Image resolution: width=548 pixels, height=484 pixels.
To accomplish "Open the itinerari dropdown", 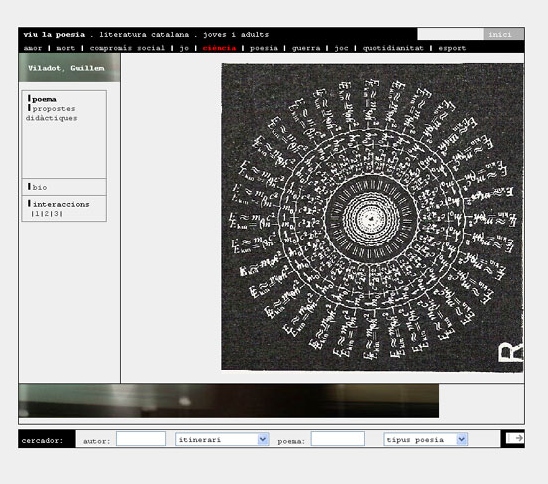I will click(222, 439).
